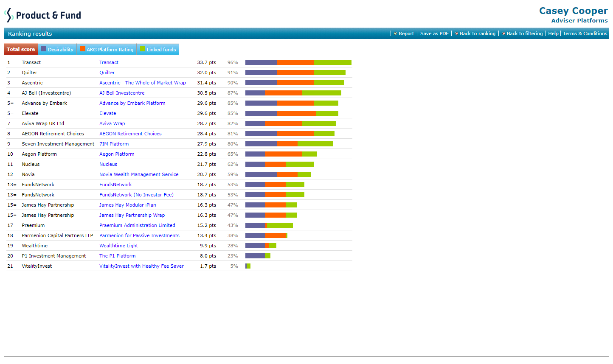
Task: Click the green Linked funds square
Action: (143, 49)
